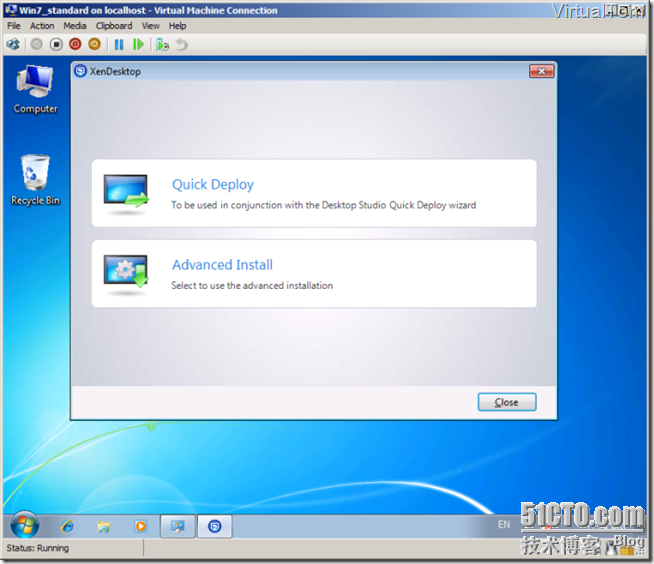The image size is (654, 564).
Task: Click the red Shut Down toolbar icon
Action: coord(75,44)
